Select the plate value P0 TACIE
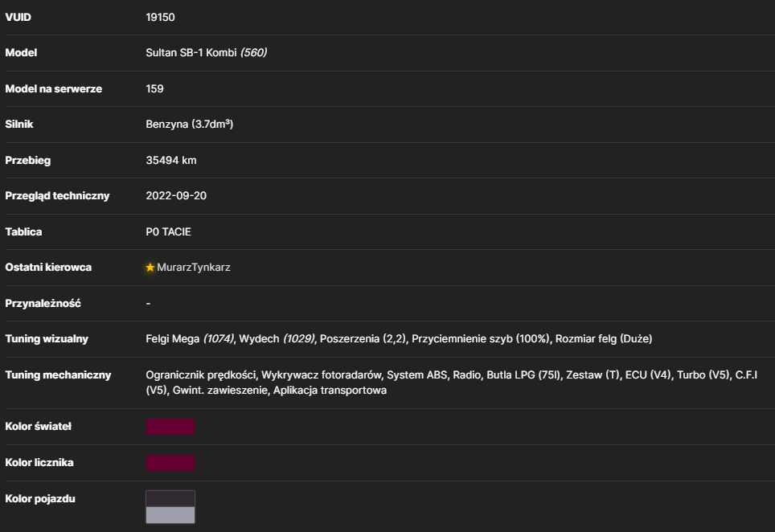This screenshot has height=532, width=775. click(x=168, y=231)
